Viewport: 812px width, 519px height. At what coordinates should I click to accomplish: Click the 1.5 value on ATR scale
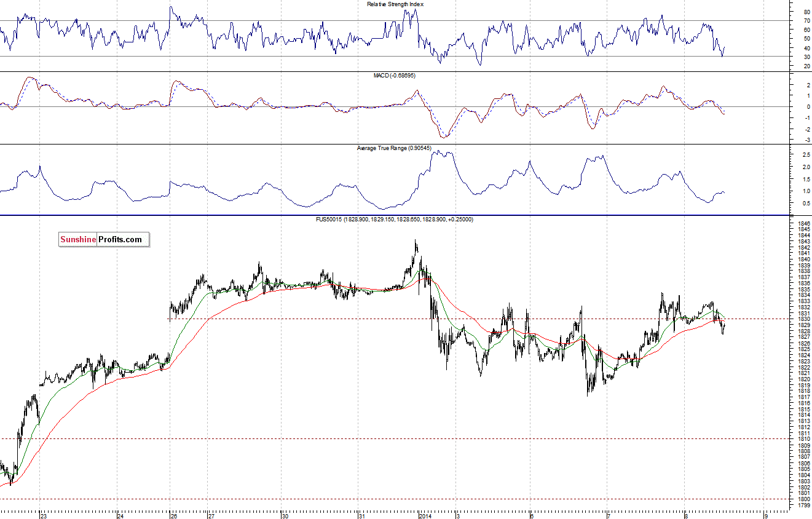pyautogui.click(x=805, y=179)
